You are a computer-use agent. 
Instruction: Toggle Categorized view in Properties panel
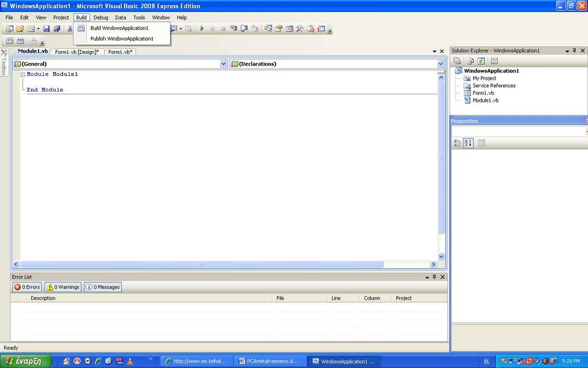click(x=457, y=143)
